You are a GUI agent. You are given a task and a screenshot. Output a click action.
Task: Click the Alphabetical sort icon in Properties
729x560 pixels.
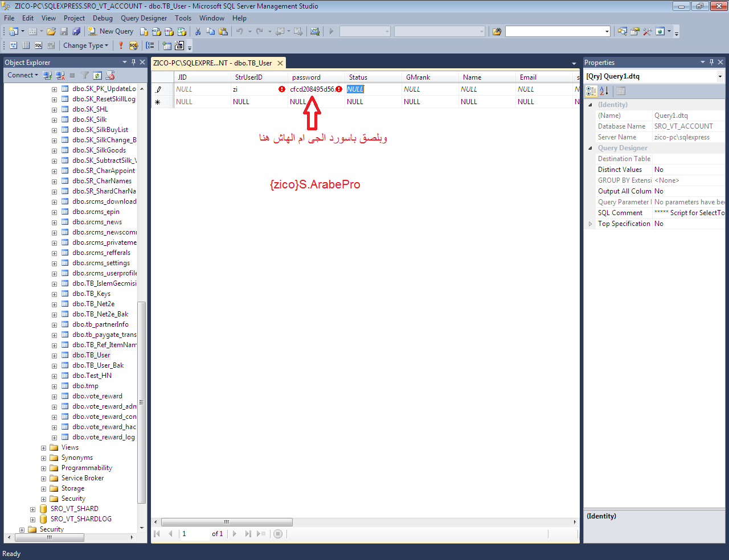pos(604,90)
